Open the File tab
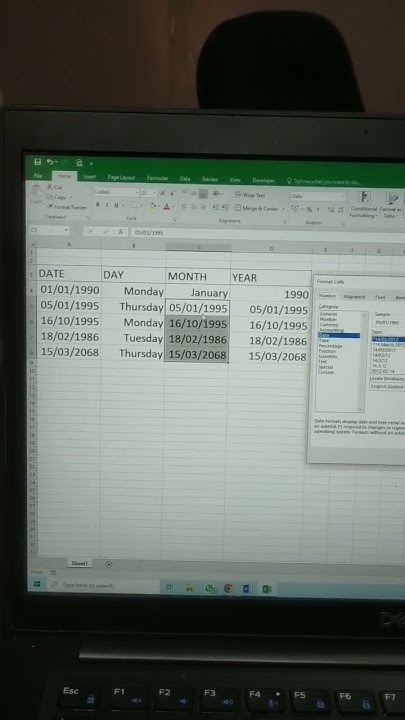Screen dimensions: 405x720 (38, 176)
